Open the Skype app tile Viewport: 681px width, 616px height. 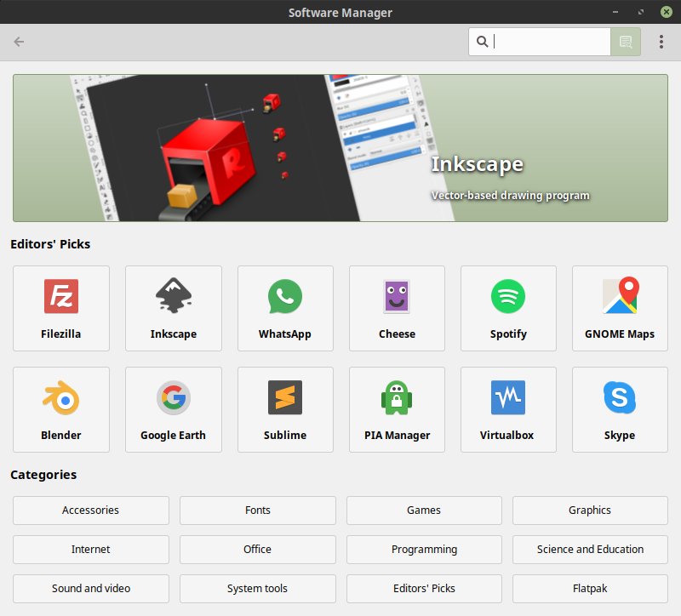[x=621, y=409]
